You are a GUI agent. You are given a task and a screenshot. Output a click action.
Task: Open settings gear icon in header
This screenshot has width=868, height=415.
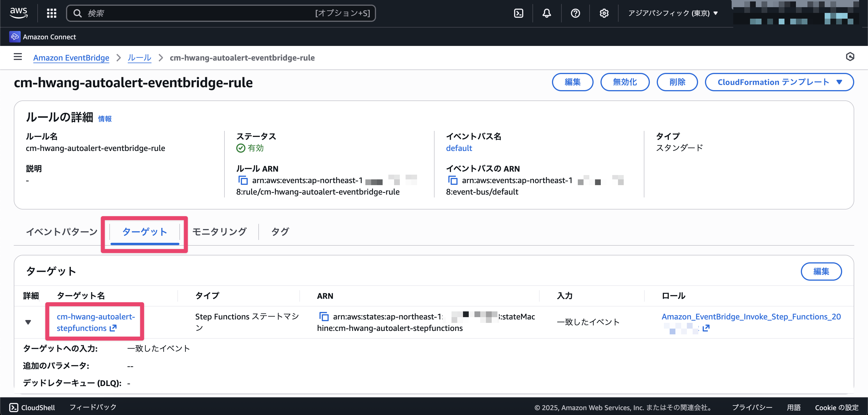(x=604, y=13)
